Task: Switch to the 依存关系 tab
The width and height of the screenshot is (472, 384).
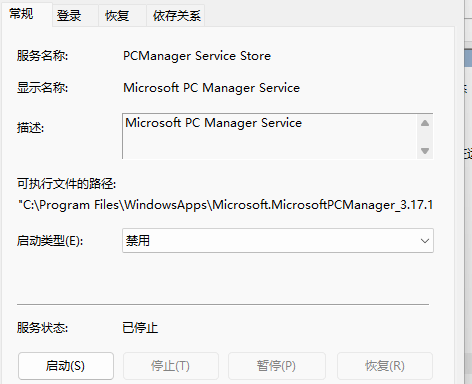Action: pos(176,16)
